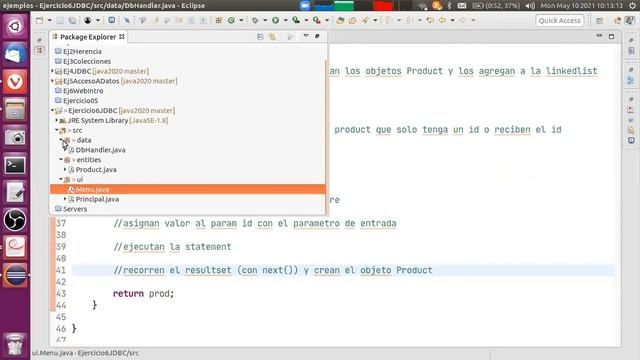Expand the Ej4JDBC project
Viewport: 640px width, 360px height.
pos(53,71)
